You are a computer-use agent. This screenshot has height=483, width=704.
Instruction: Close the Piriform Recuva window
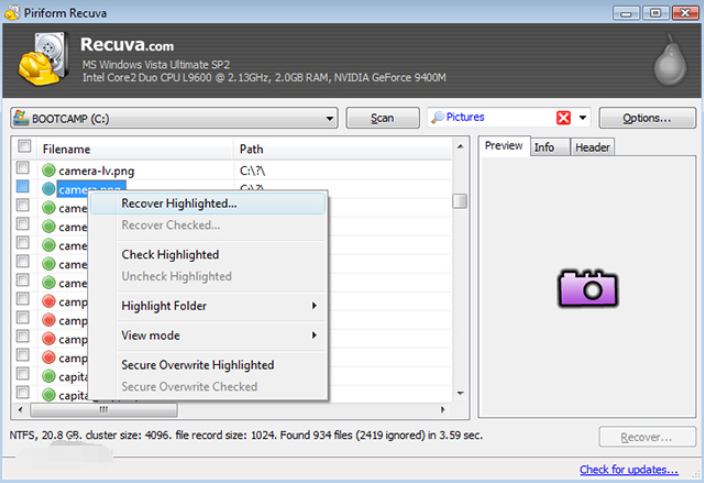pos(685,13)
